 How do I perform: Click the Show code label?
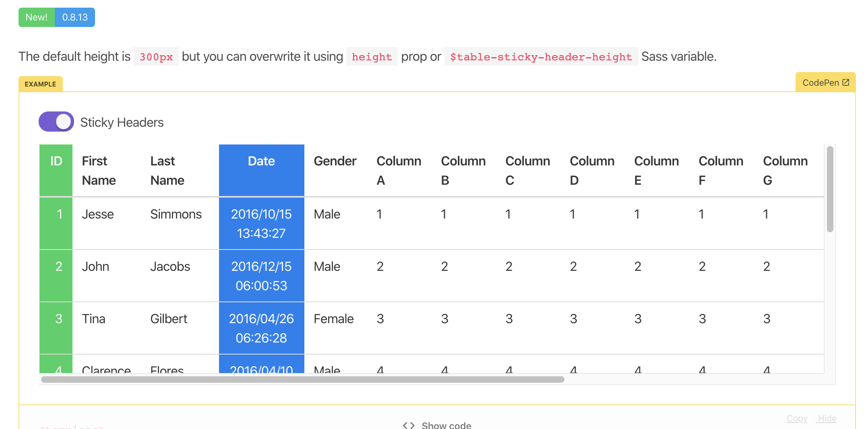tap(446, 425)
